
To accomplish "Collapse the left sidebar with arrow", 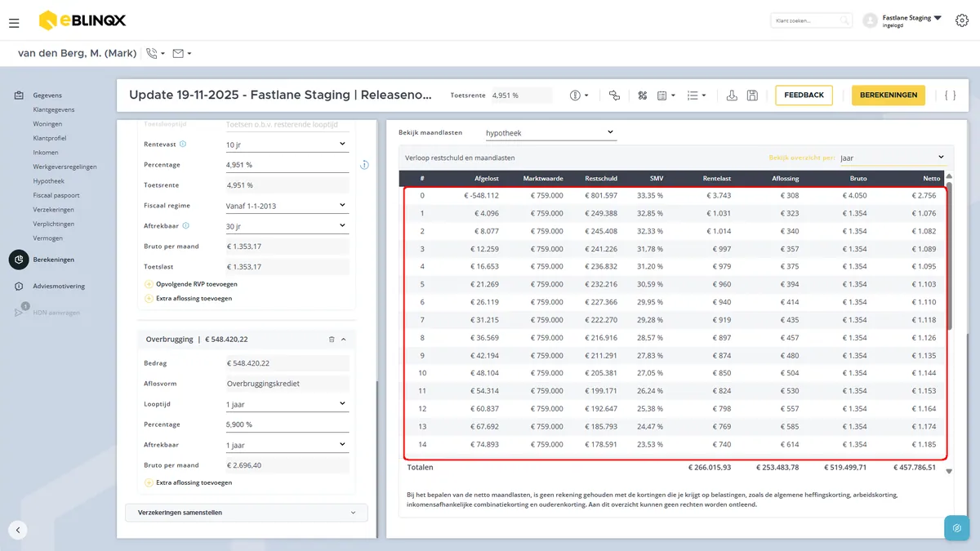I will point(19,530).
